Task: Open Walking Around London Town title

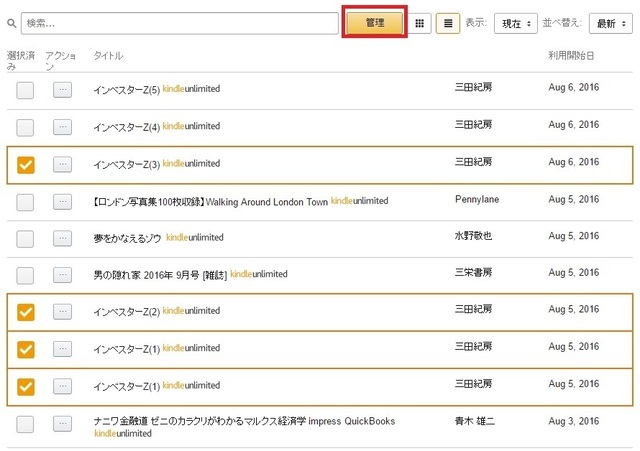Action: click(211, 202)
